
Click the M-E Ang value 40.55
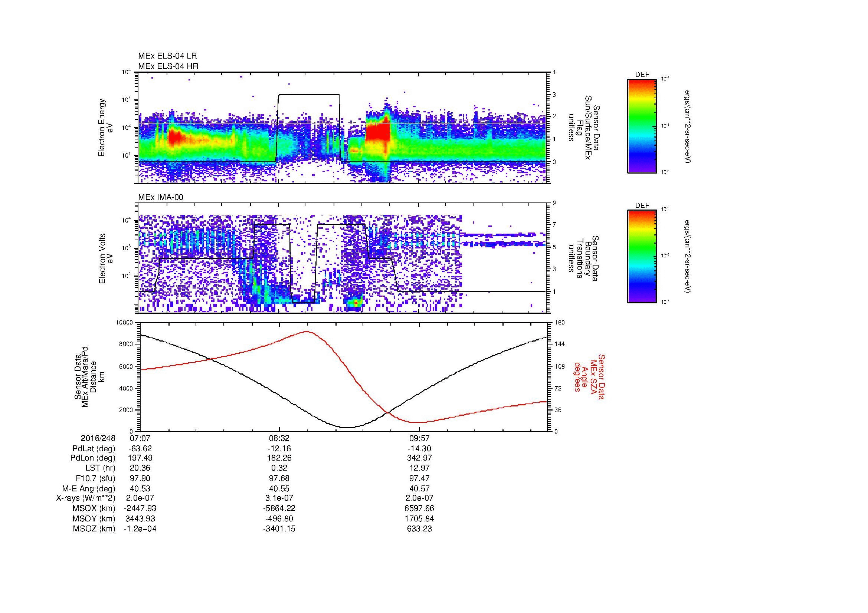[x=279, y=489]
